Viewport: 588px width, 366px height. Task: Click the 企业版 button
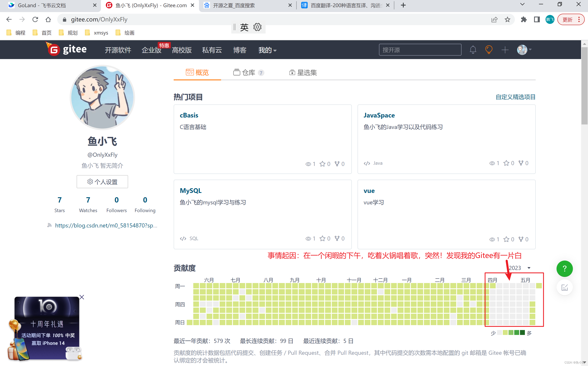(151, 50)
